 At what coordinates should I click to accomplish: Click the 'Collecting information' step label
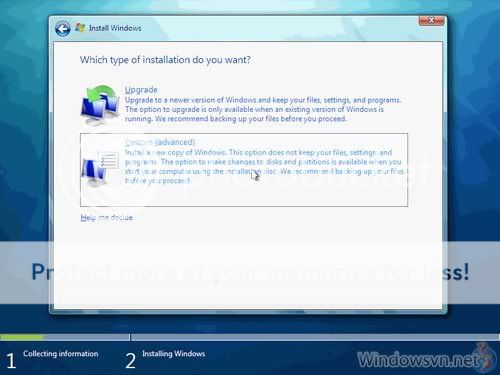pyautogui.click(x=61, y=354)
